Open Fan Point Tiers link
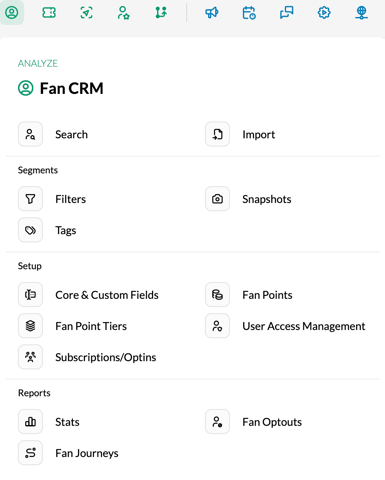The height and width of the screenshot is (480, 385). (x=91, y=326)
